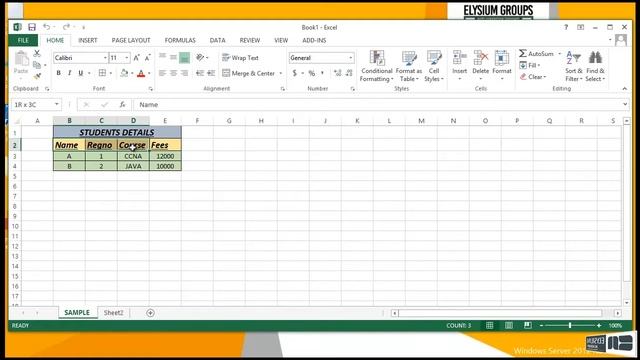Click the Comma Style icon
The image size is (640, 360).
coord(322,73)
